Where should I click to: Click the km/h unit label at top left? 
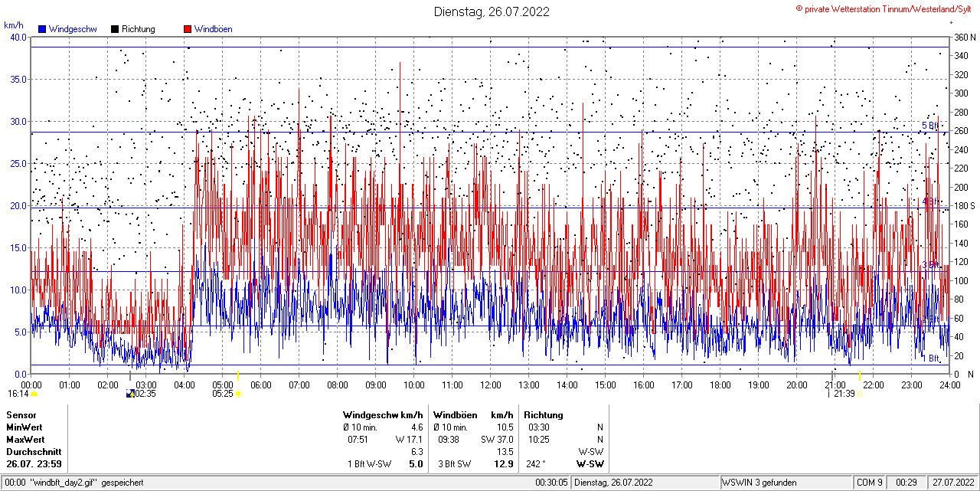(x=14, y=25)
